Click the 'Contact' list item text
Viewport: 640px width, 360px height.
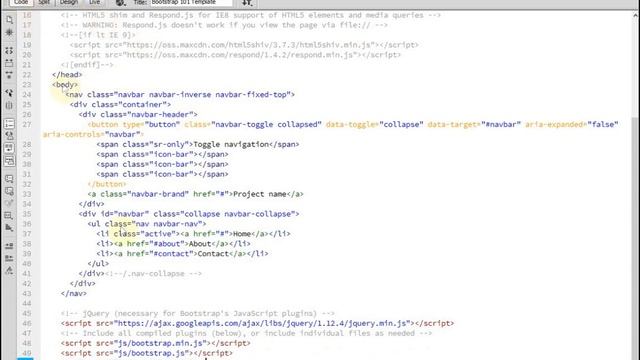(213, 254)
